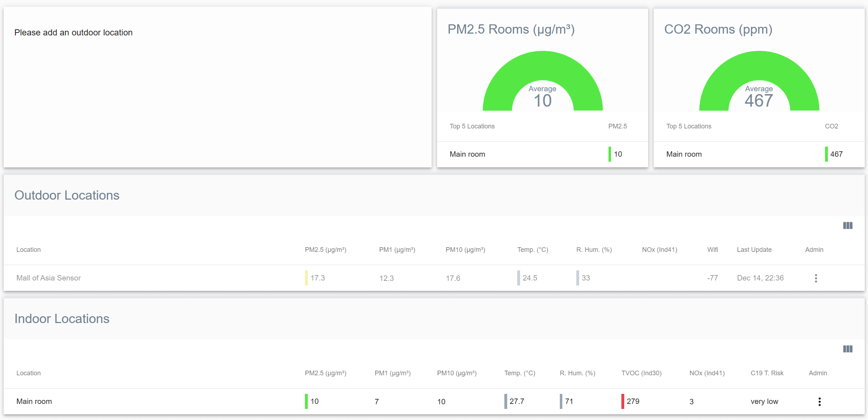This screenshot has height=420, width=868.
Task: Click the red TVOC bar next to 279
Action: [622, 401]
